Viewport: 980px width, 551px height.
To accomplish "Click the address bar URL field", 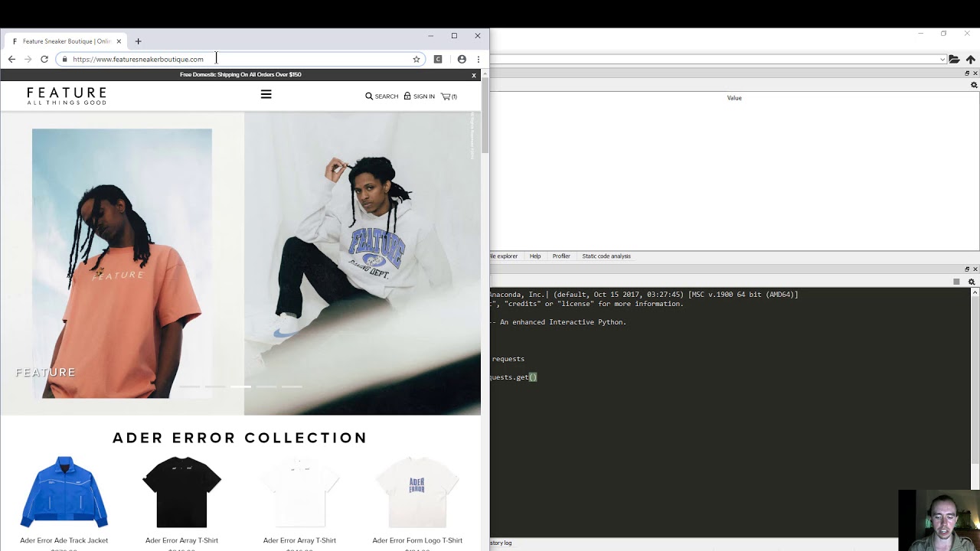I will point(240,59).
